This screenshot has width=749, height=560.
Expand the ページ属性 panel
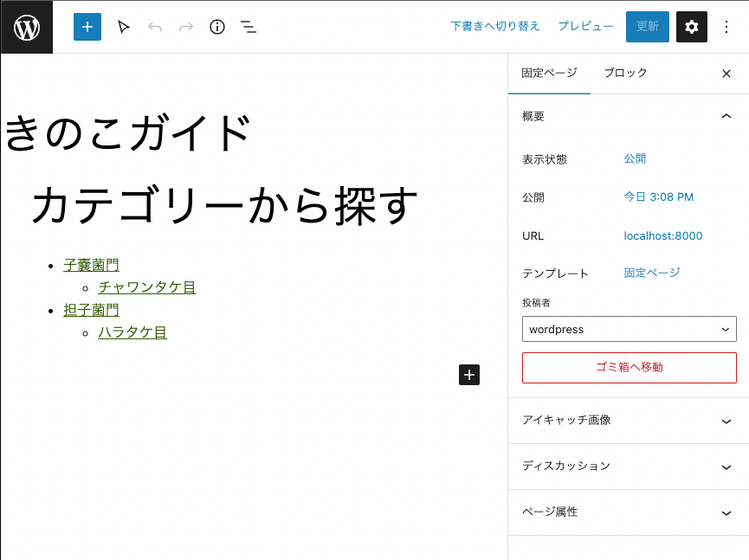(x=629, y=512)
